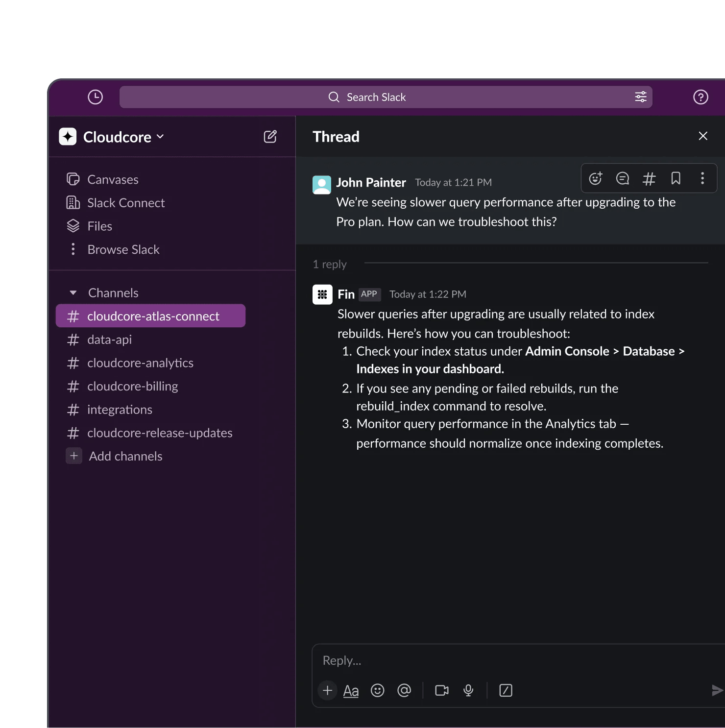
Task: Toggle text formatting Aa icon
Action: tap(351, 691)
